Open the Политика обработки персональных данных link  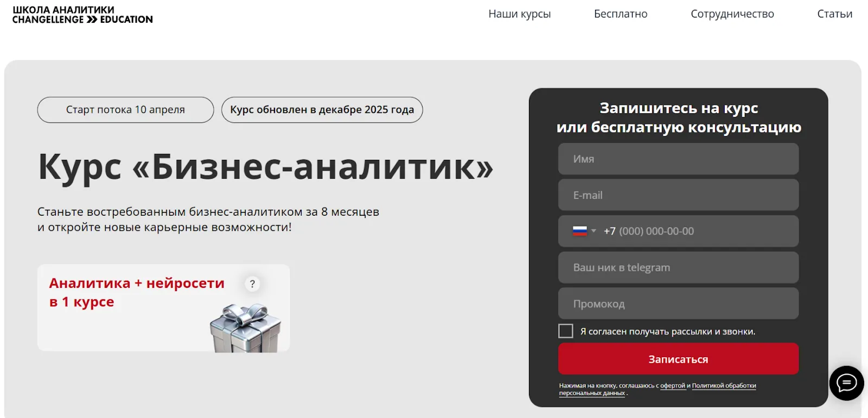[724, 386]
